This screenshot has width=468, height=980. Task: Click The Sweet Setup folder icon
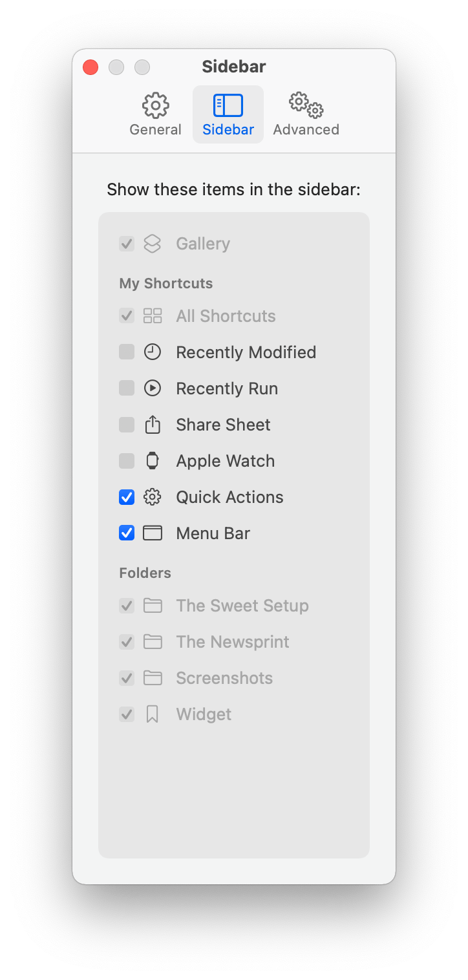coord(153,606)
